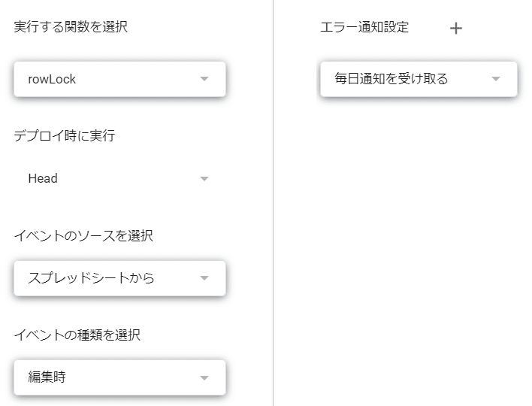Select the Head deployment value text
This screenshot has width=532, height=406.
click(x=43, y=178)
